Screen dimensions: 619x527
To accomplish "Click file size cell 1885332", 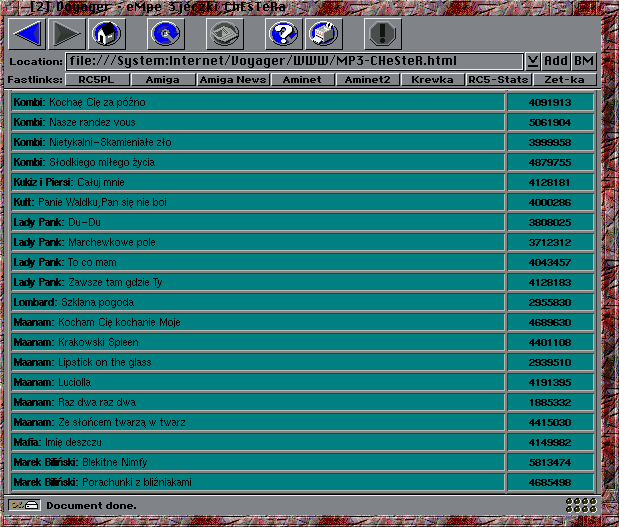I will click(550, 402).
